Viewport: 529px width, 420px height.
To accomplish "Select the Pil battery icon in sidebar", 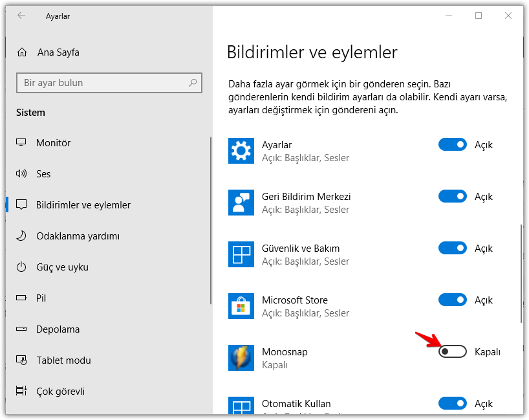I will [x=22, y=298].
